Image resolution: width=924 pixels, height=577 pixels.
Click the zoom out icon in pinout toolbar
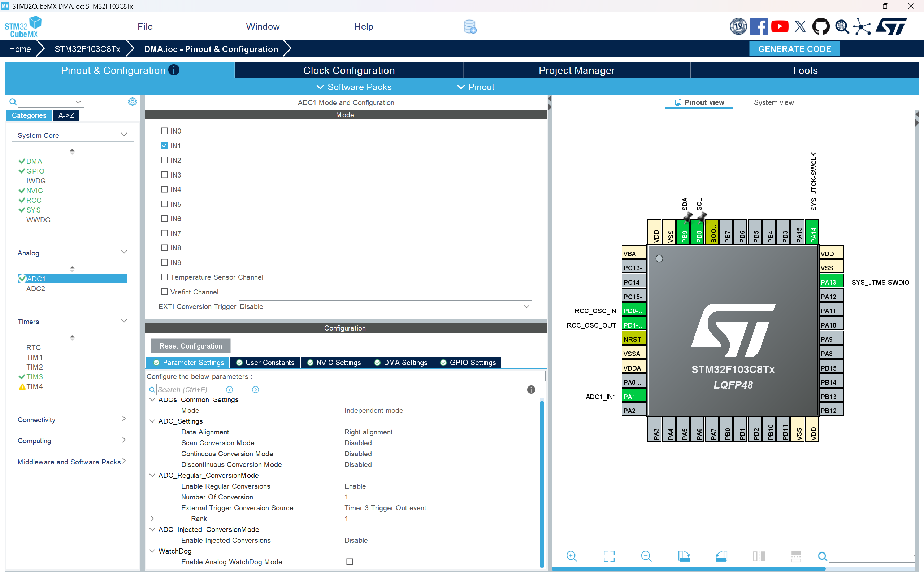coord(646,556)
